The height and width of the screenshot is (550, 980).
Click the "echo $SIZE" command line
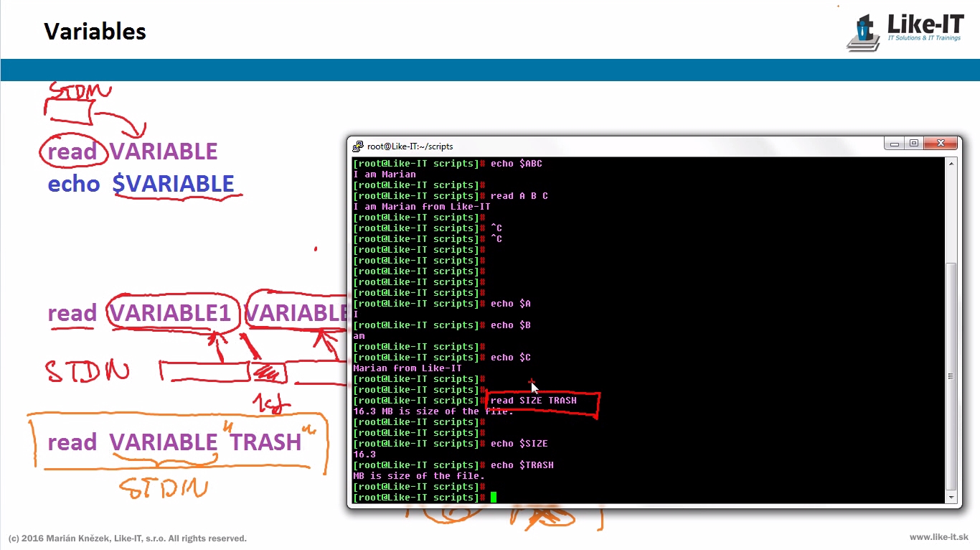pos(519,443)
